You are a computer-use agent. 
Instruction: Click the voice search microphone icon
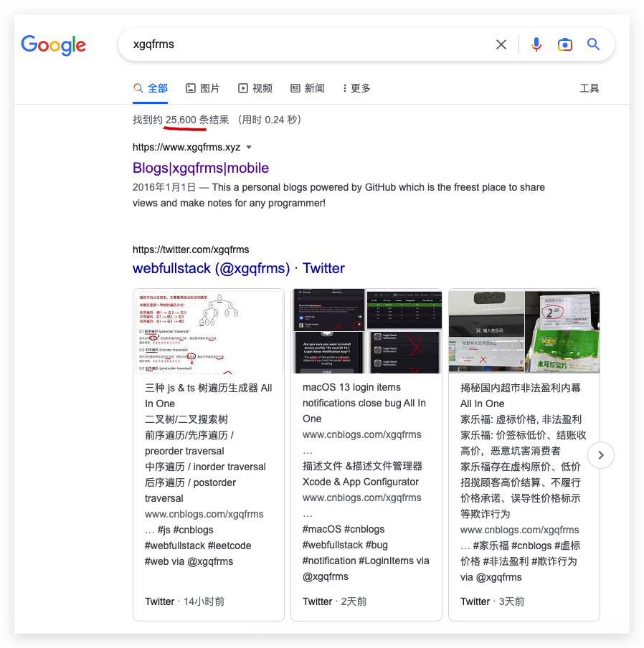coord(536,44)
